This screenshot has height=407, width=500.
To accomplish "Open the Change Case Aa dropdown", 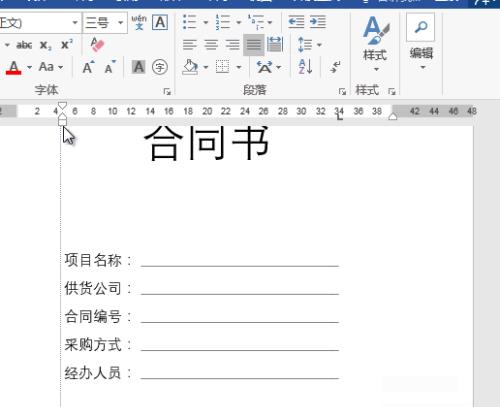I will (51, 67).
